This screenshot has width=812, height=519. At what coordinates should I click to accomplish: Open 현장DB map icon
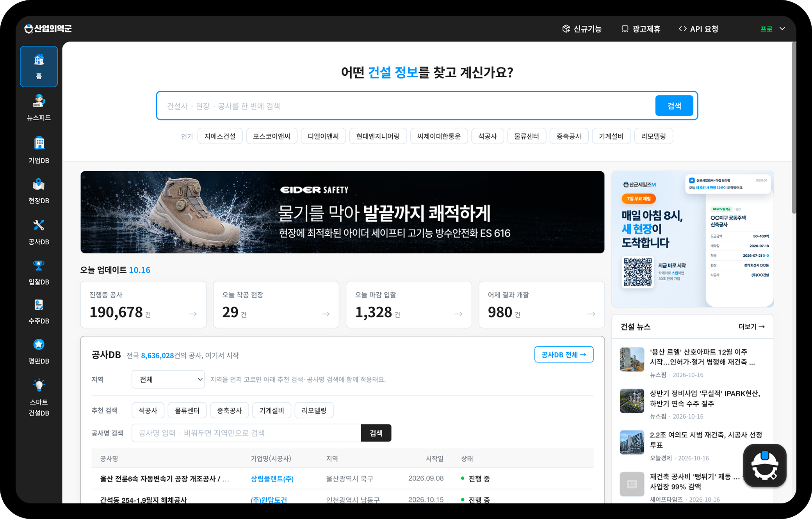coord(39,191)
